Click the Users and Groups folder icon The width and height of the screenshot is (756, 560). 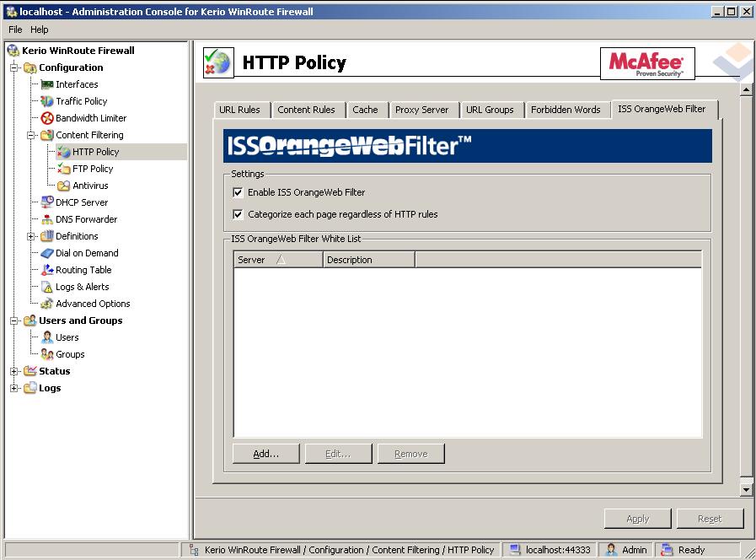point(29,320)
